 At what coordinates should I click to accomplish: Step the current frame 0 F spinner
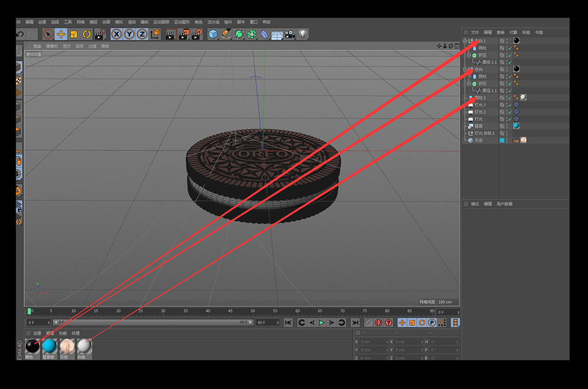click(458, 312)
